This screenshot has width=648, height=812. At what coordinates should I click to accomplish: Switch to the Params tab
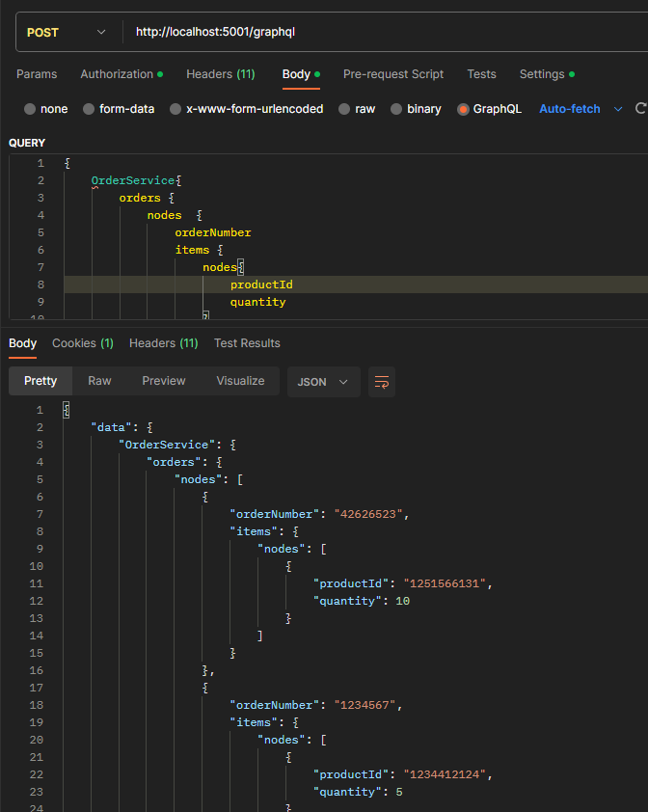(37, 74)
